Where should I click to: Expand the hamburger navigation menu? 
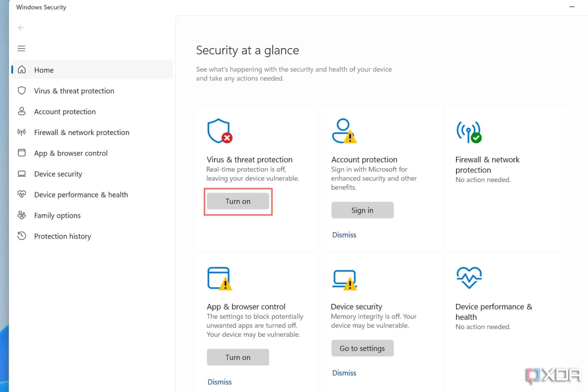click(x=21, y=48)
